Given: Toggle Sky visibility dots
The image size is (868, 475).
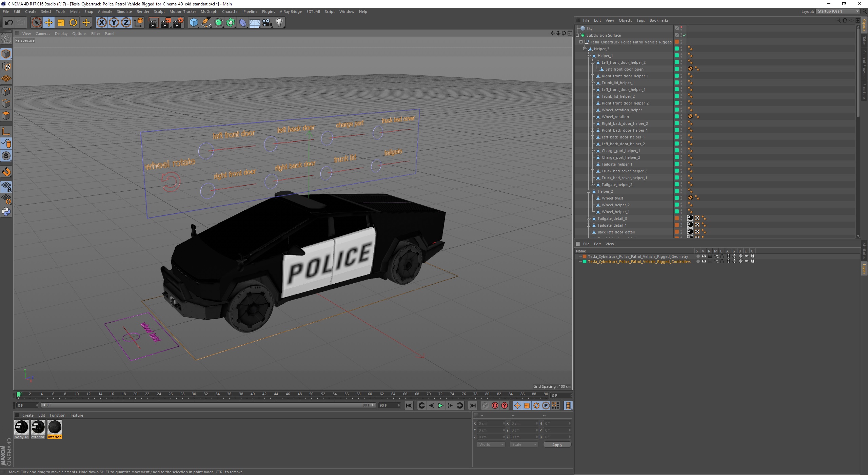Looking at the screenshot, I should tap(682, 28).
